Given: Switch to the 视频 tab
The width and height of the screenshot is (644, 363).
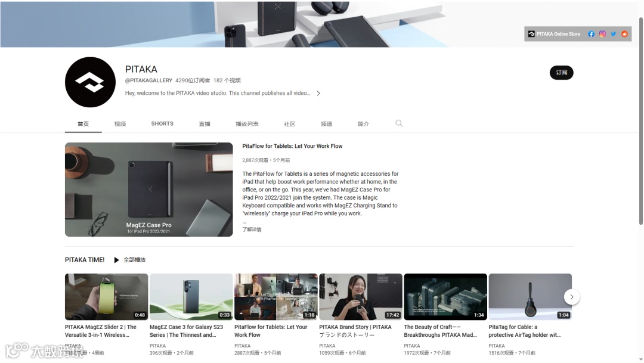Looking at the screenshot, I should pos(120,123).
